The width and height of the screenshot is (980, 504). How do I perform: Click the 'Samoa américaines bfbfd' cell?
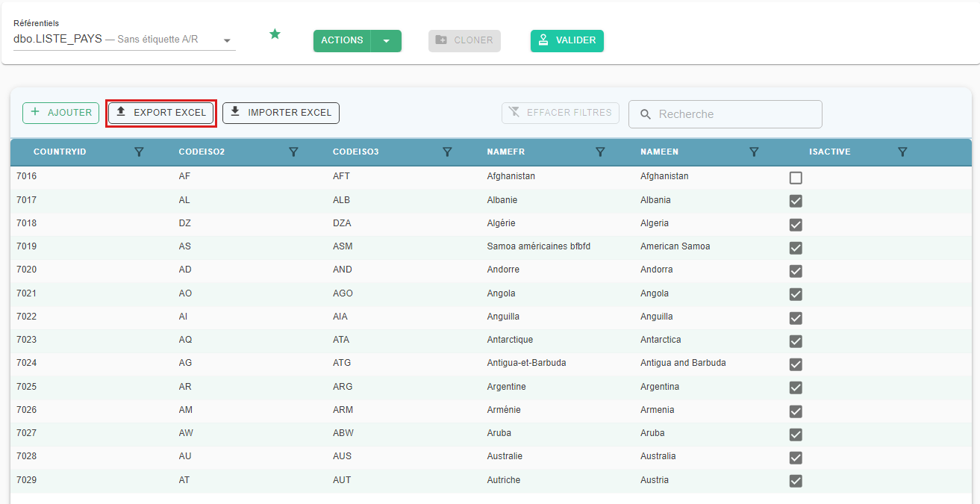click(x=539, y=246)
